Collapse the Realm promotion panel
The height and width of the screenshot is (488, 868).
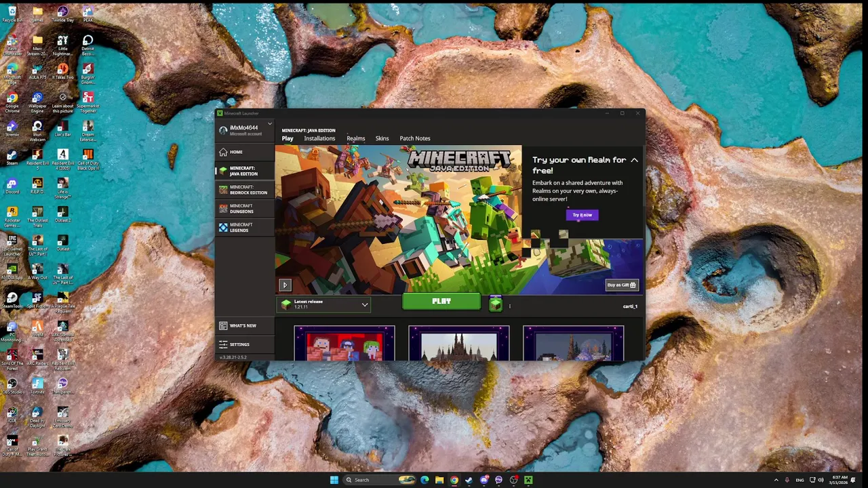pyautogui.click(x=634, y=161)
